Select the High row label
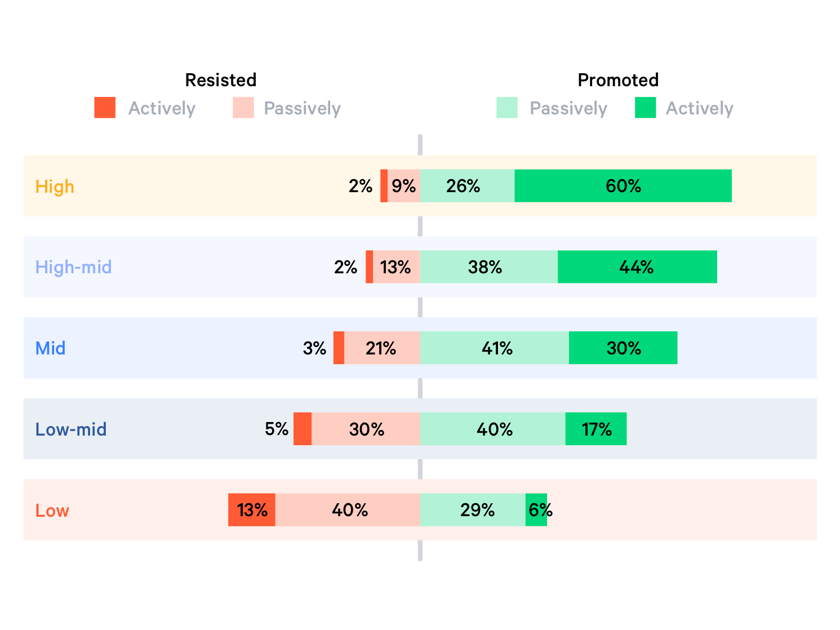The width and height of the screenshot is (840, 630). (x=55, y=187)
